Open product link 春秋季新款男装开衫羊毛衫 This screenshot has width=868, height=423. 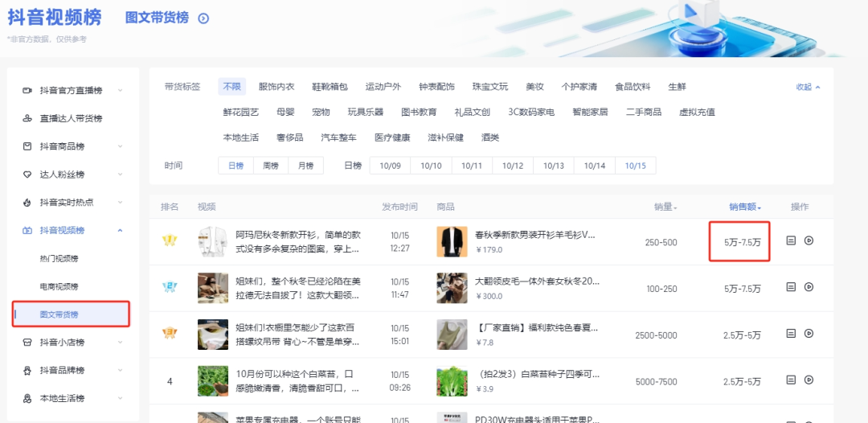(535, 235)
